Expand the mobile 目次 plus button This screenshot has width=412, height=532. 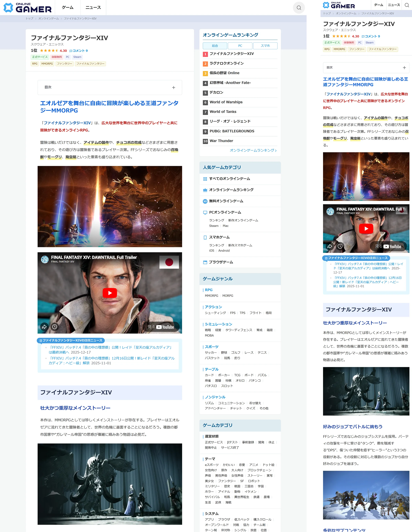(x=404, y=68)
